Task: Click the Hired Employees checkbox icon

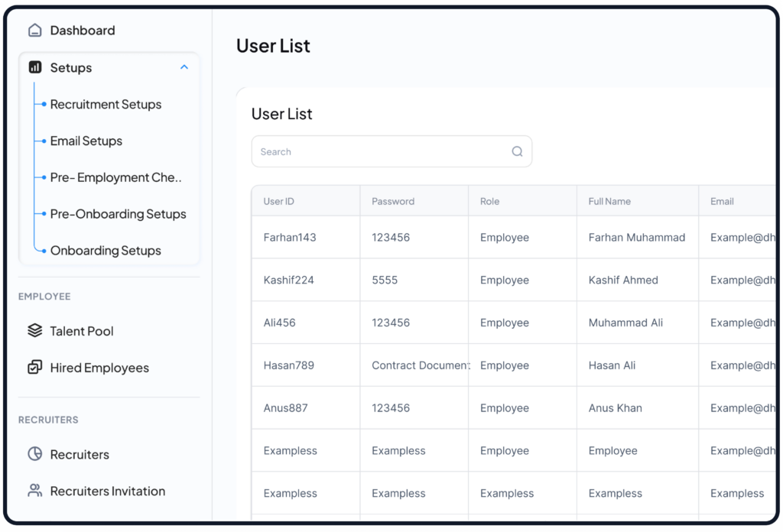Action: point(34,368)
